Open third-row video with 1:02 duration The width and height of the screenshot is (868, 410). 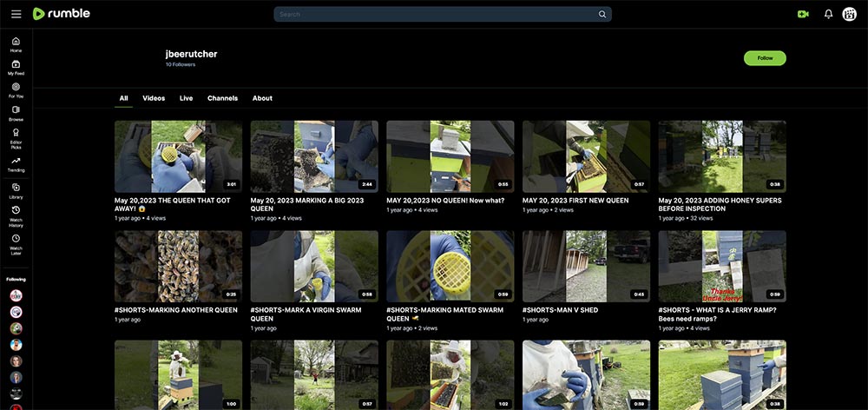[450, 375]
